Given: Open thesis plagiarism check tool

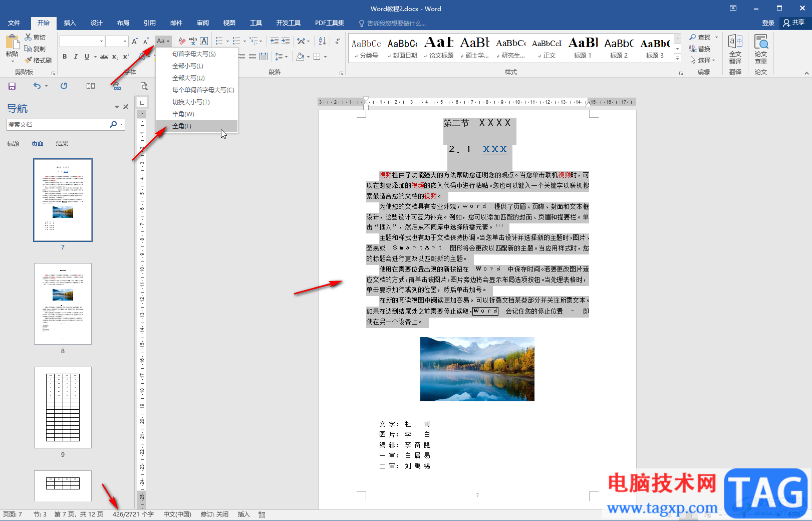Looking at the screenshot, I should coord(760,49).
